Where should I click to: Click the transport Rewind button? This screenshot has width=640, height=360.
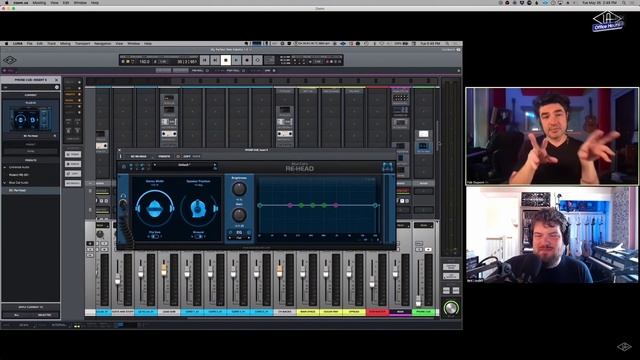point(215,60)
